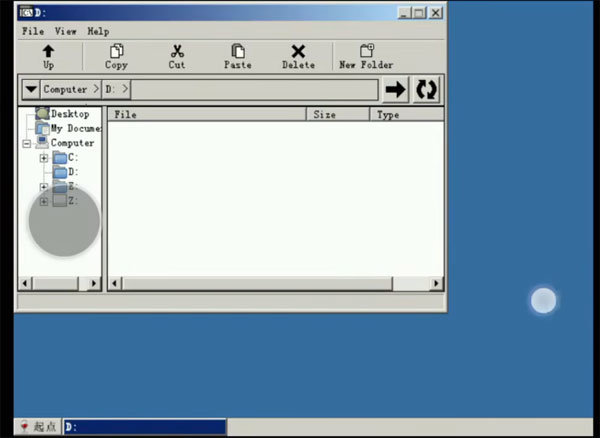600x438 pixels.
Task: Open the Help menu
Action: pyautogui.click(x=98, y=31)
